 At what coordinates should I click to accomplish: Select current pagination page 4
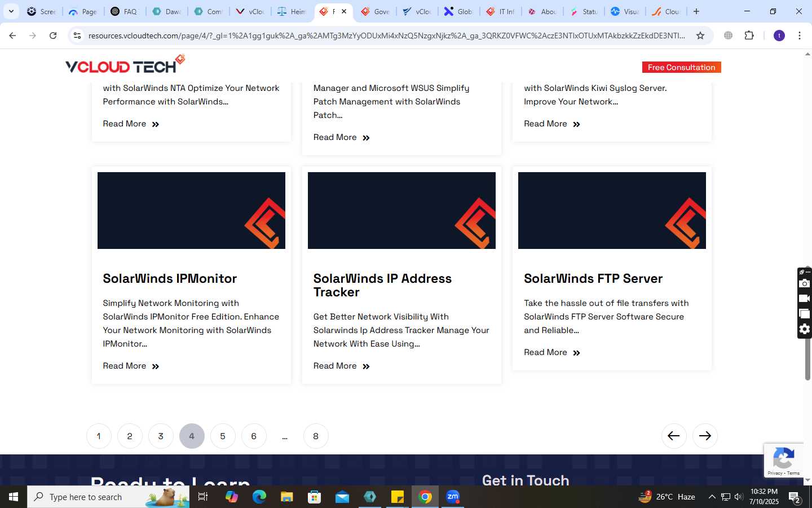coord(192,436)
